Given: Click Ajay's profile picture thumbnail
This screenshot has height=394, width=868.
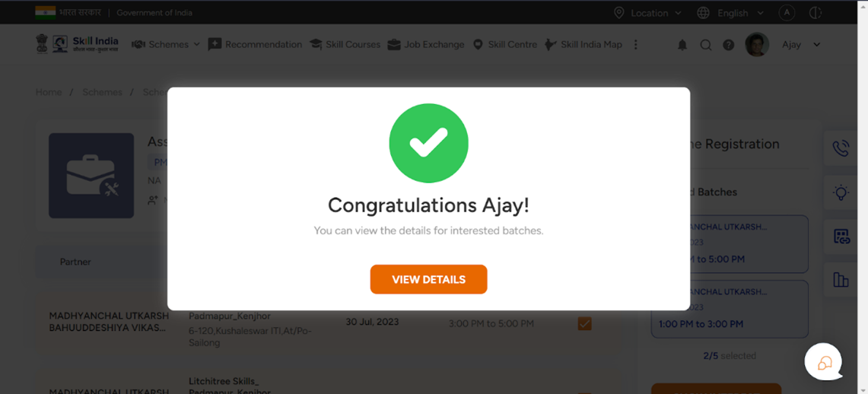Looking at the screenshot, I should (x=757, y=45).
